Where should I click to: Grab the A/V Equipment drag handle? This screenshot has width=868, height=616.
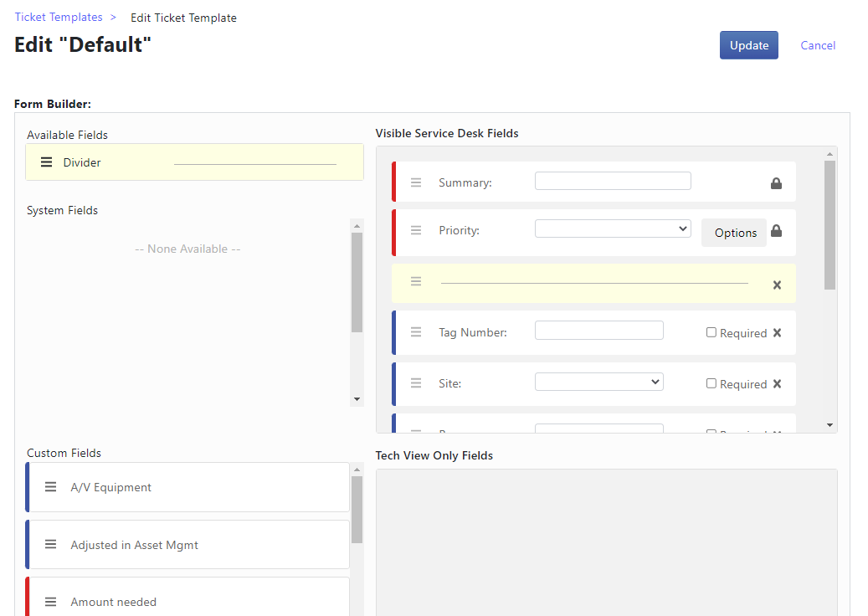50,486
